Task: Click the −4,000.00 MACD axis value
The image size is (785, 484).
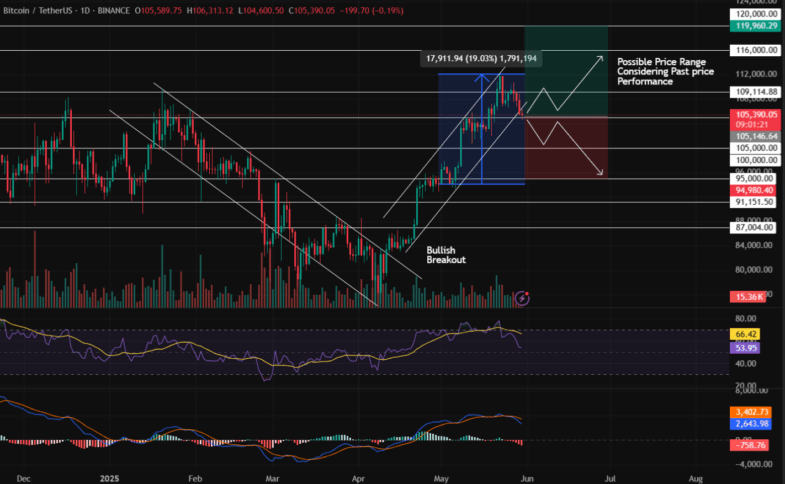Action: tap(754, 464)
